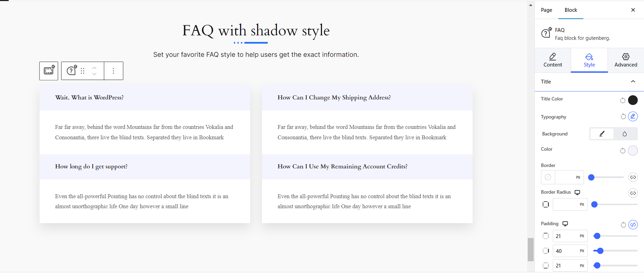Click the Border Radius value input field

[x=566, y=204]
